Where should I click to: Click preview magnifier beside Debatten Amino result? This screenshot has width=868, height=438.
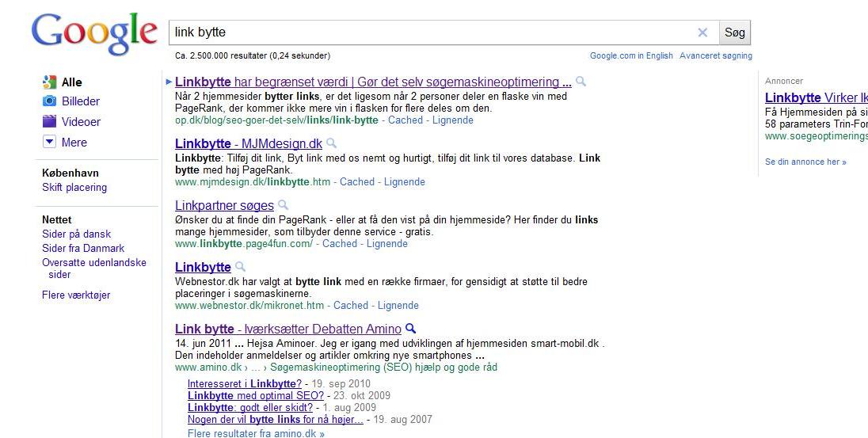click(x=410, y=329)
